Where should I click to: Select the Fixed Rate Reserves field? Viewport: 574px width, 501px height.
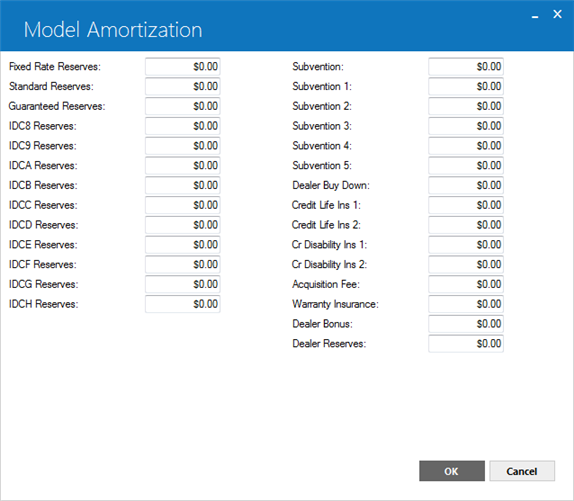pyautogui.click(x=183, y=67)
